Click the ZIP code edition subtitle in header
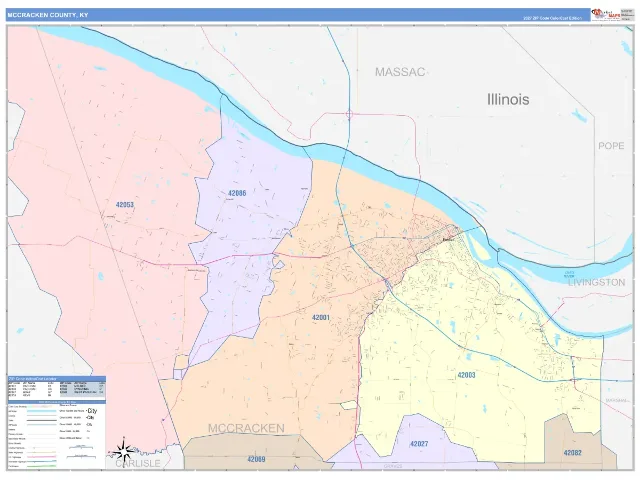The height and width of the screenshot is (480, 640). (553, 18)
